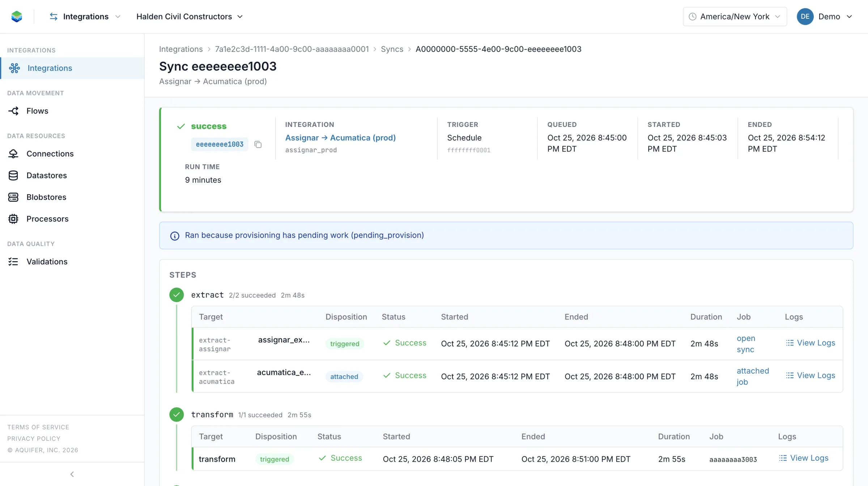View Logs for the transform row
The height and width of the screenshot is (486, 868).
[804, 458]
